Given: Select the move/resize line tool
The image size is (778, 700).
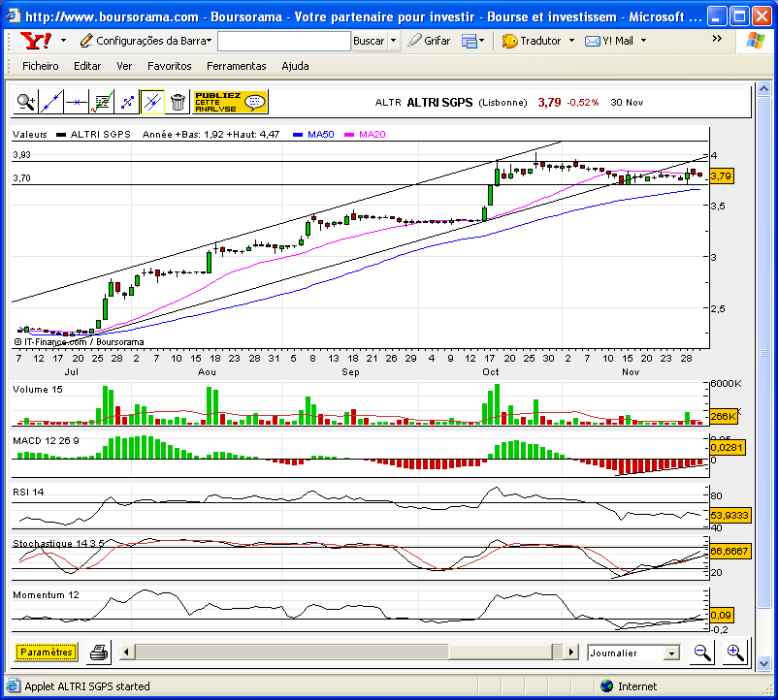Looking at the screenshot, I should coord(127,102).
